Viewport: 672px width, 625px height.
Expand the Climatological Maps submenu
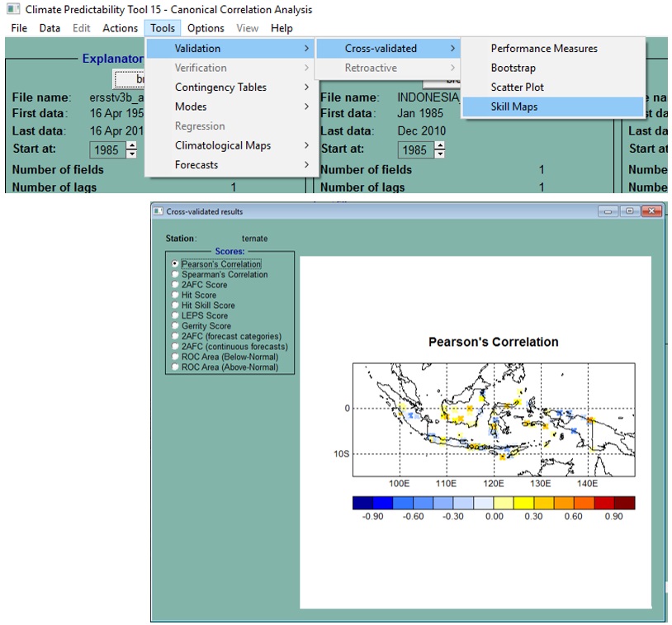230,145
